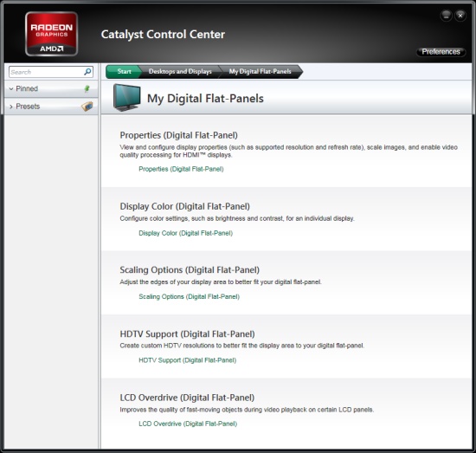Click the magnifier search icon
Screen dimensions: 476x453
(x=87, y=72)
